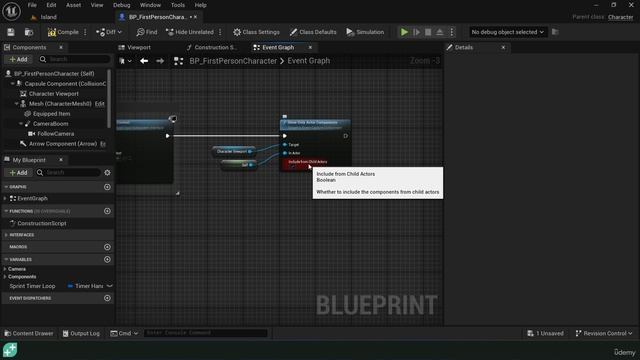Screen dimensions: 640x360
Task: Select the FollowCamera component
Action: [56, 133]
